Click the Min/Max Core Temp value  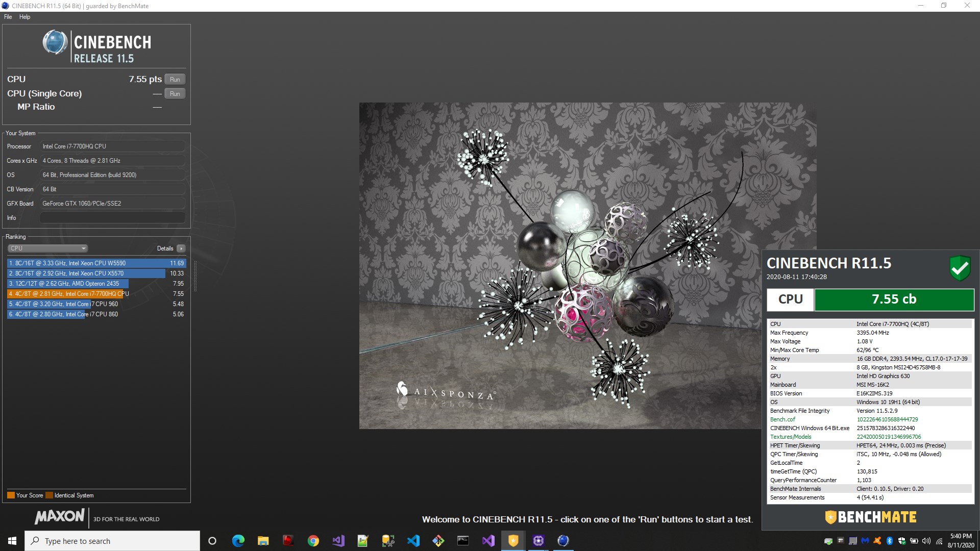[x=868, y=350]
